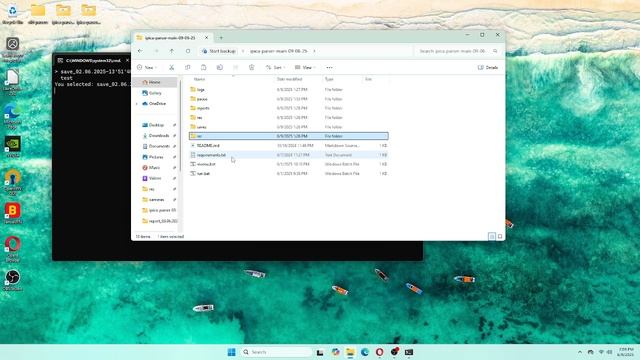Go up one folder level
The width and height of the screenshot is (640, 360).
pyautogui.click(x=172, y=51)
